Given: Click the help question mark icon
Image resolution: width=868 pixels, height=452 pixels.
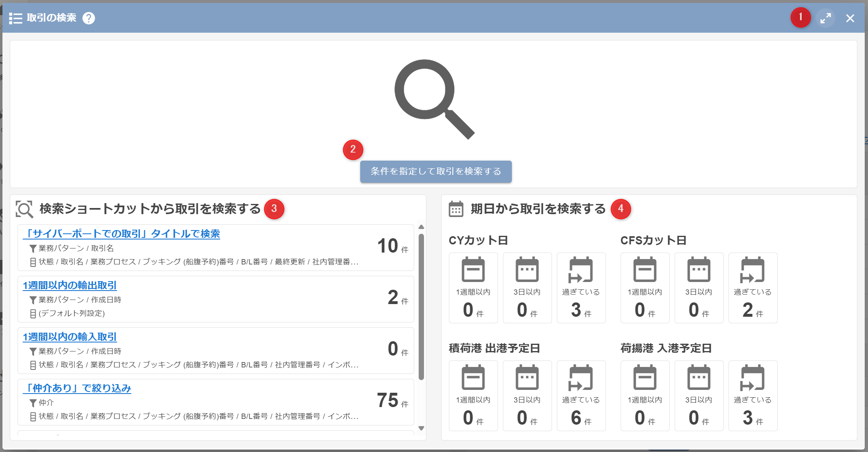Looking at the screenshot, I should point(89,18).
